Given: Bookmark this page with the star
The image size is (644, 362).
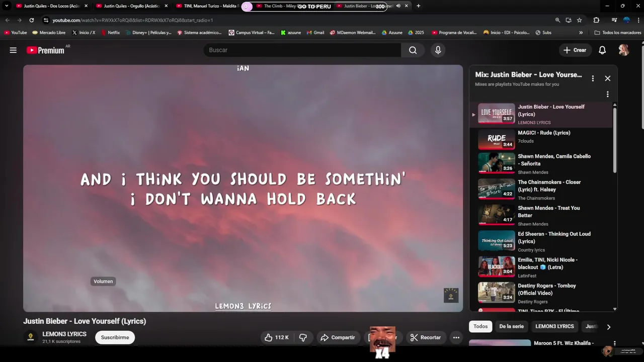Looking at the screenshot, I should pyautogui.click(x=580, y=20).
